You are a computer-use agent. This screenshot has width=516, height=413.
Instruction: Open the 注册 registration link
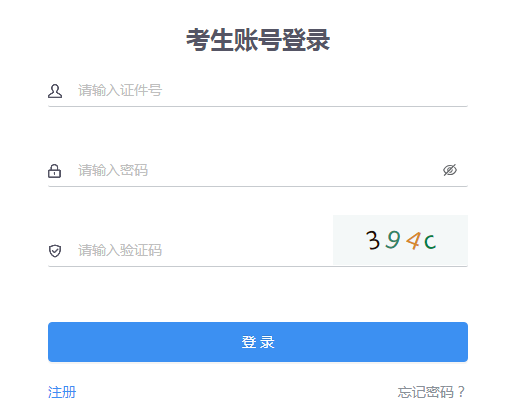coord(62,392)
